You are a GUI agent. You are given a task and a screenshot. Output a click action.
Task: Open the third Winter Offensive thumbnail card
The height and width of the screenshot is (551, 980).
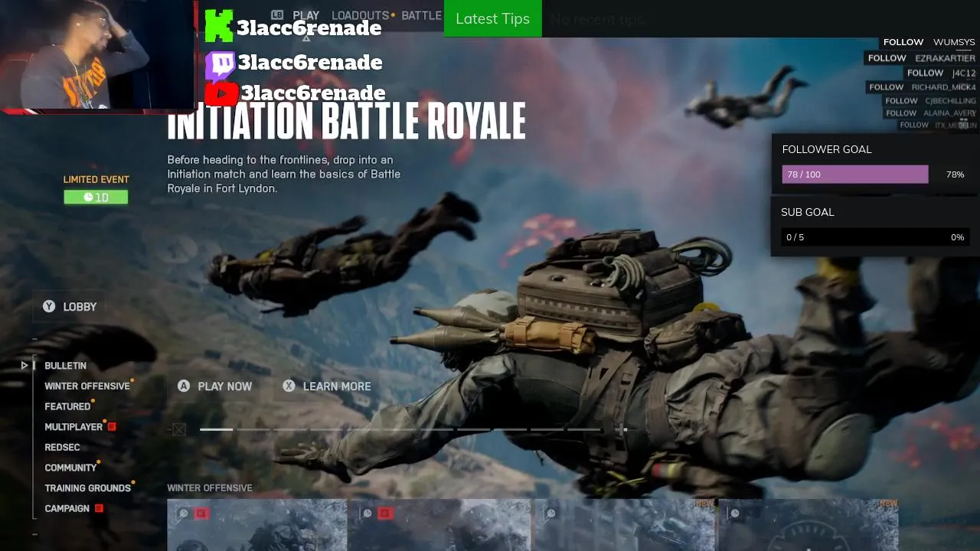click(625, 525)
